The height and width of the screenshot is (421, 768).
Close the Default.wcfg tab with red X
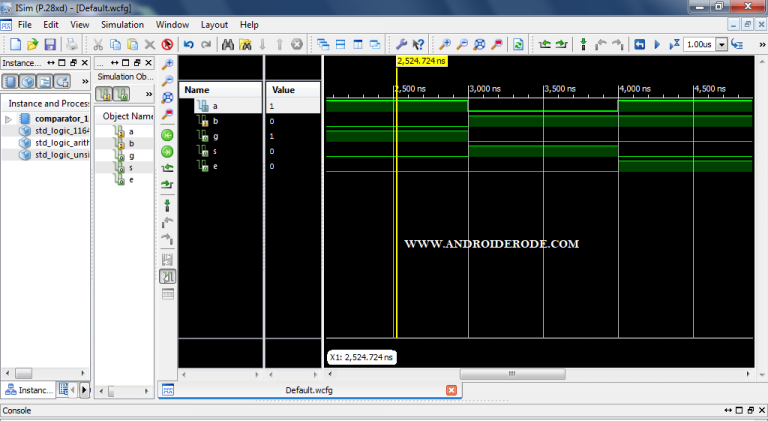point(451,390)
